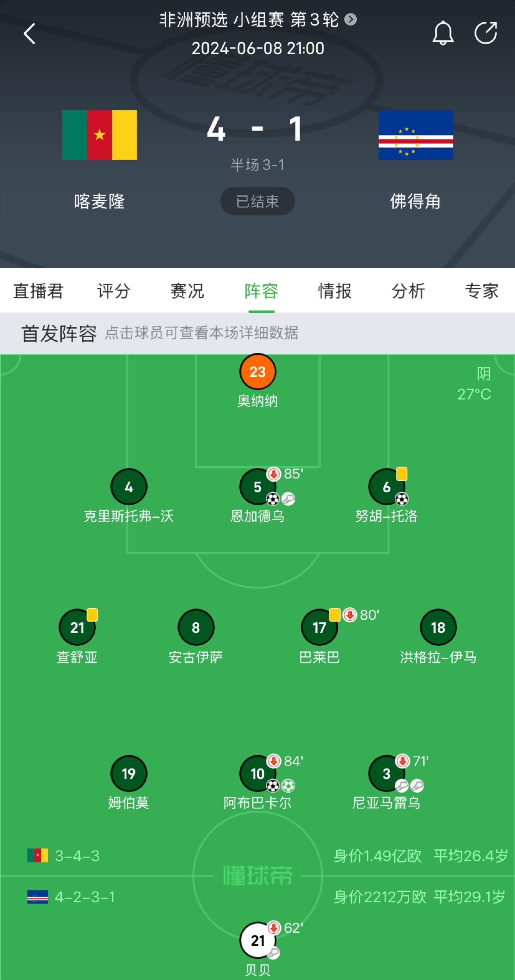
Task: Expand the 非洲预选 小组赛 round arrow
Action: (x=350, y=19)
